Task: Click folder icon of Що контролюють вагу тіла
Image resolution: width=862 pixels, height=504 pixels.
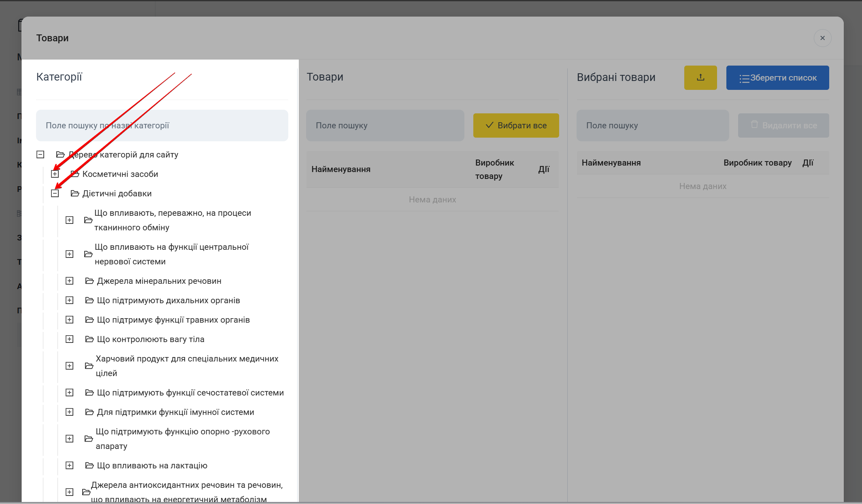Action: coord(89,339)
